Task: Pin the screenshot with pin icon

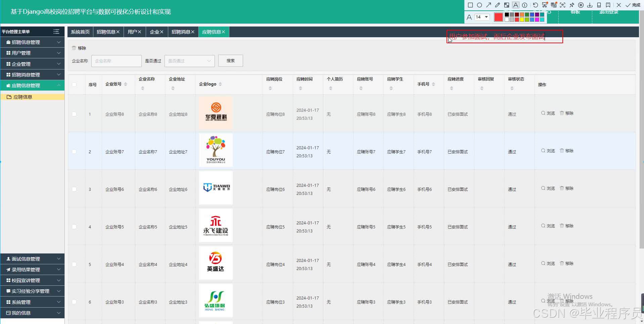Action: 572,5
